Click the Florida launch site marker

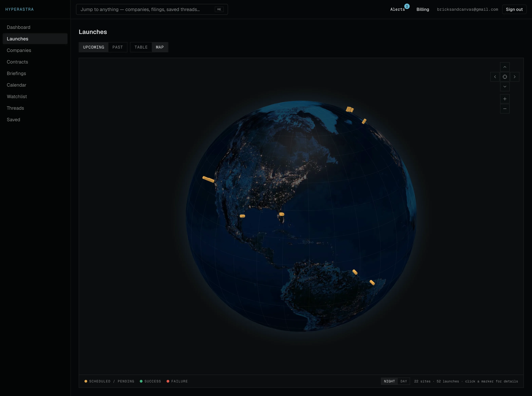pyautogui.click(x=282, y=214)
